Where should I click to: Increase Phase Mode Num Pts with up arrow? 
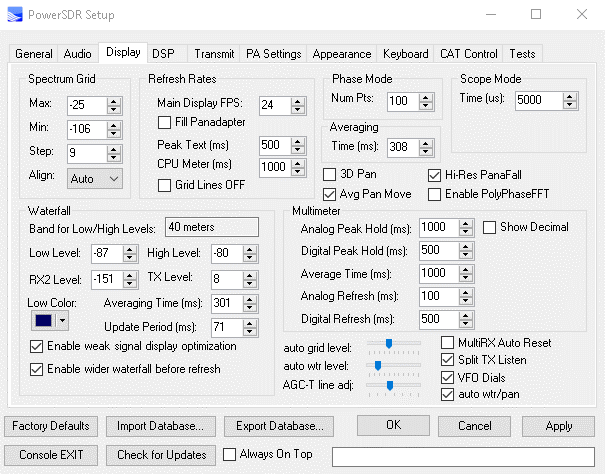[x=426, y=97]
